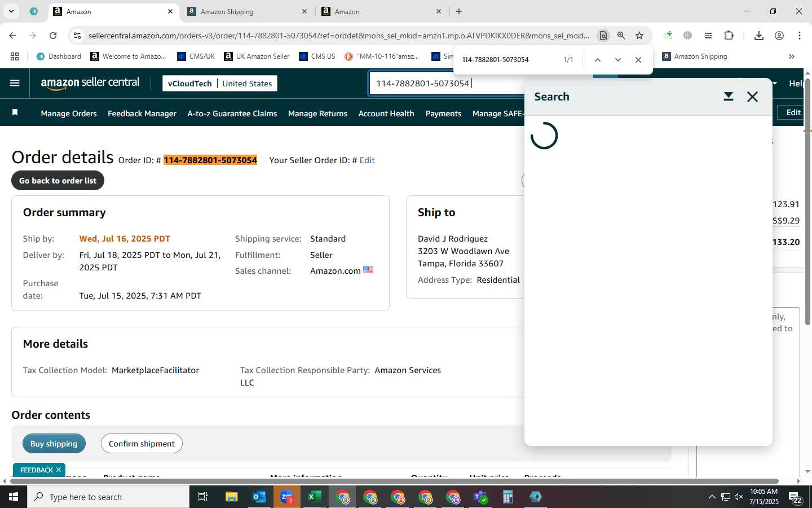Open the vCloudTech United States marketplace switcher
The image size is (812, 508).
pos(220,84)
